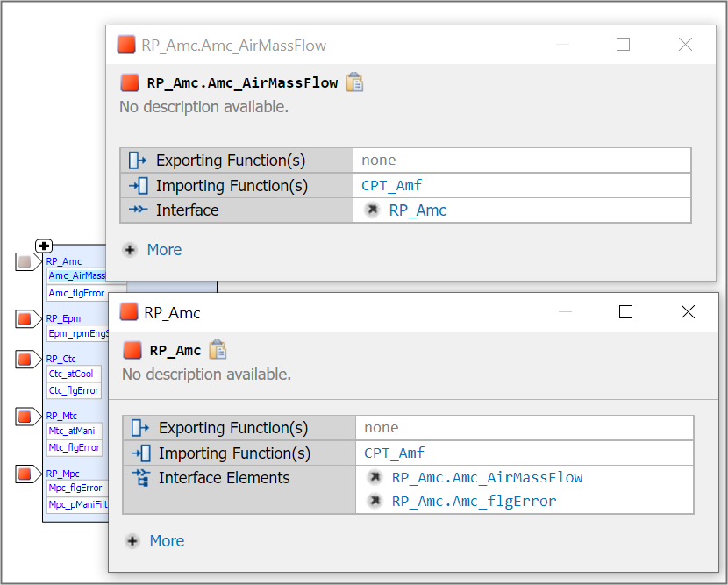Select Mtc_flgError in the RP_Mtc block
728x585 pixels.
point(73,447)
